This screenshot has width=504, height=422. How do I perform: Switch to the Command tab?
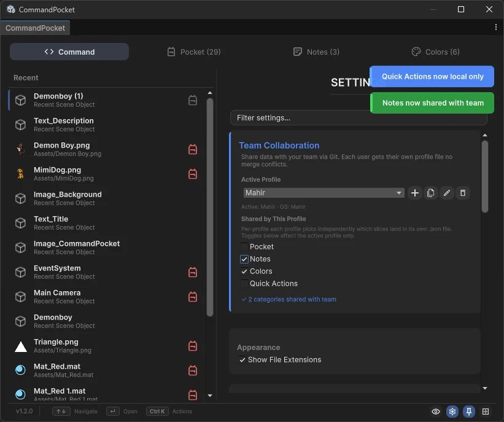(69, 52)
